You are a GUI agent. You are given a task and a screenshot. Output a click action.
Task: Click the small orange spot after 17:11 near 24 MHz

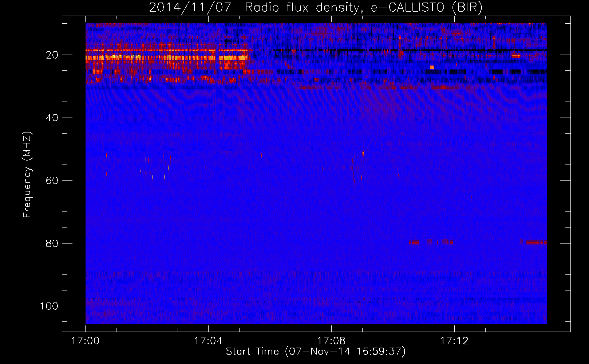click(x=432, y=67)
